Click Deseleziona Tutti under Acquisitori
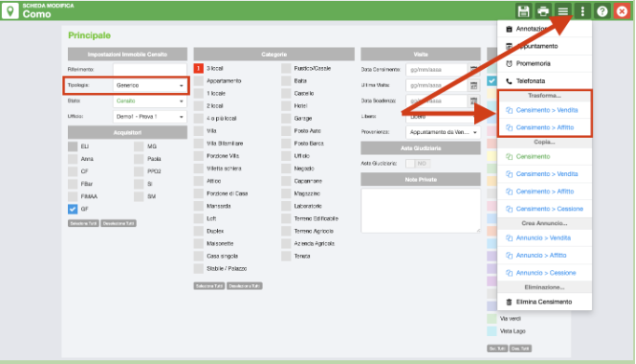The height and width of the screenshot is (364, 636). [118, 223]
